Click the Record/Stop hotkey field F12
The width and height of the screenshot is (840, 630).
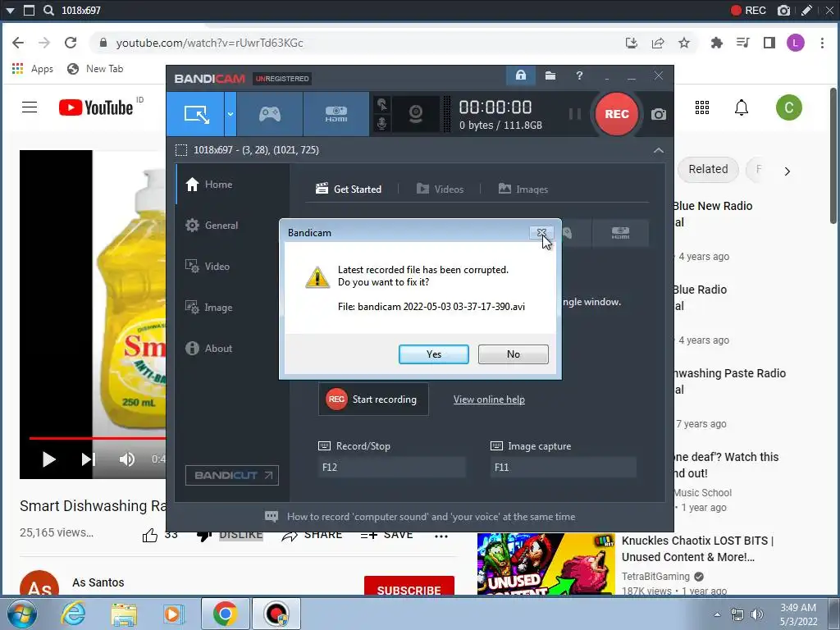pos(391,467)
